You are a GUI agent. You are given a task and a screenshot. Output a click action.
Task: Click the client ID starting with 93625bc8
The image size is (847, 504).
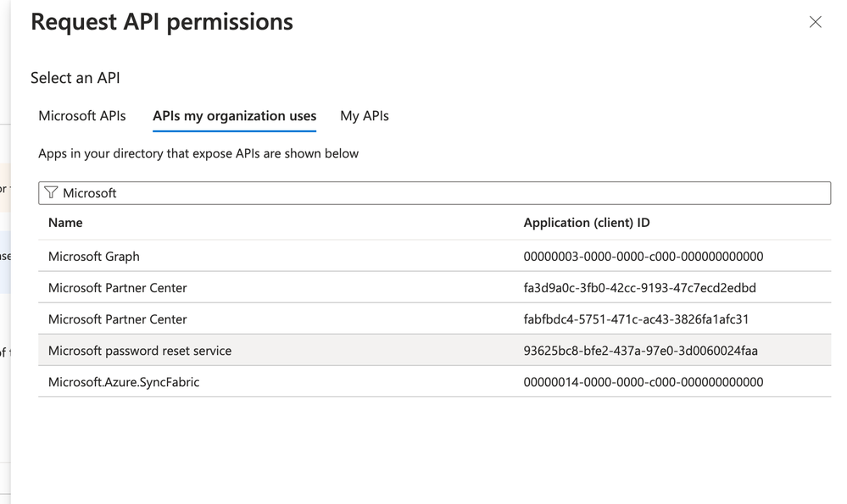(x=640, y=351)
